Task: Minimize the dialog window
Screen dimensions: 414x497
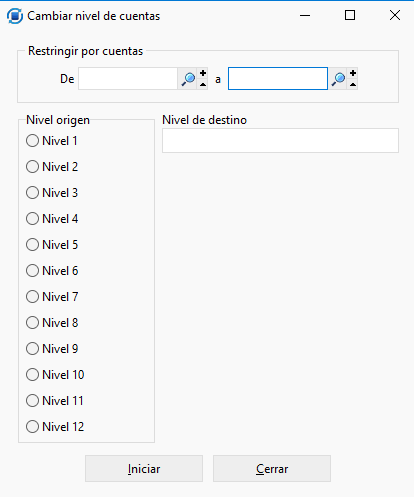Action: coord(305,15)
